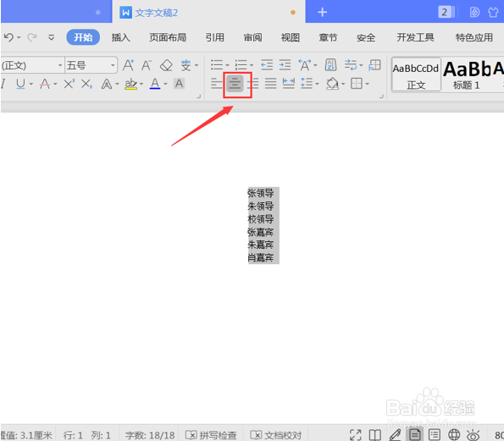Viewport: 504px width, 441px height.
Task: Expand the font color dropdown arrow
Action: [x=165, y=84]
